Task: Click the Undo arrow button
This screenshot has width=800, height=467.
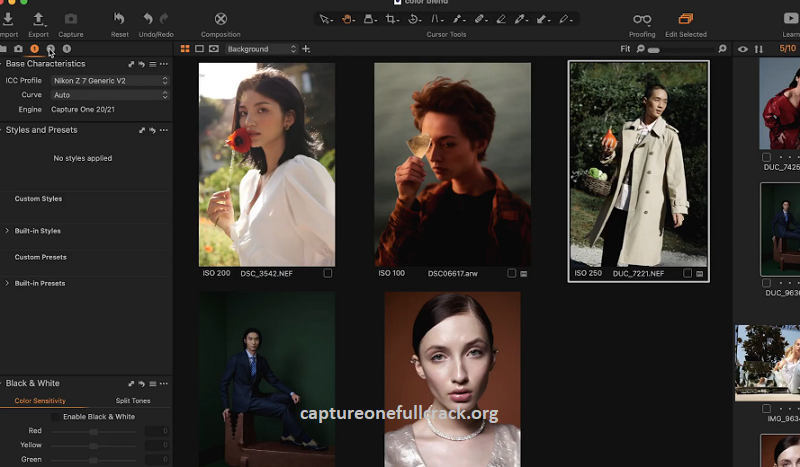Action: tap(148, 19)
